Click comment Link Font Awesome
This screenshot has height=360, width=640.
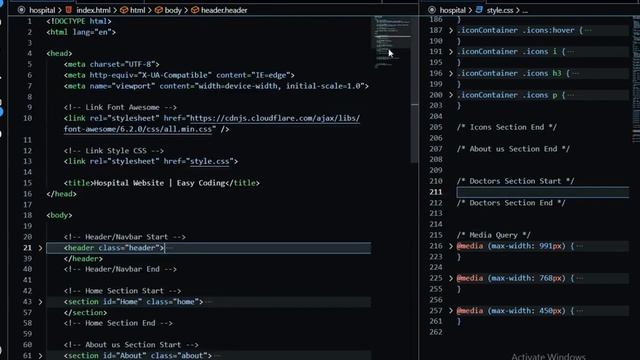pyautogui.click(x=120, y=108)
